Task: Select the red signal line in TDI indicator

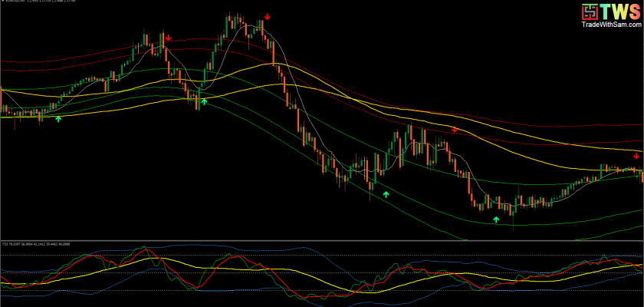Action: pyautogui.click(x=230, y=258)
